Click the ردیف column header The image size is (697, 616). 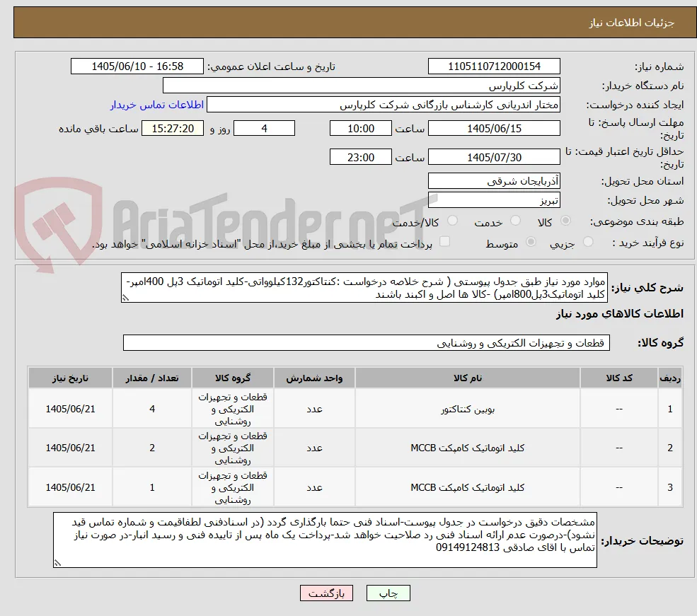670,378
